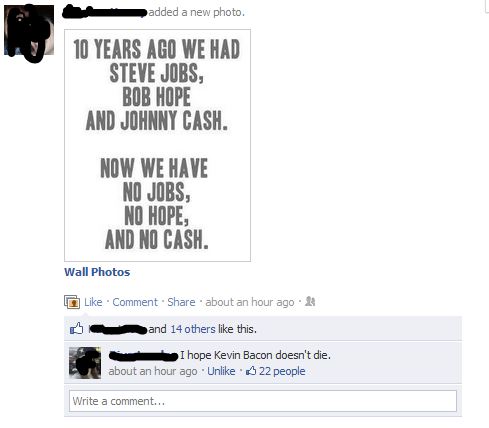This screenshot has width=489, height=428.
Task: Share this photo post
Action: 181,302
